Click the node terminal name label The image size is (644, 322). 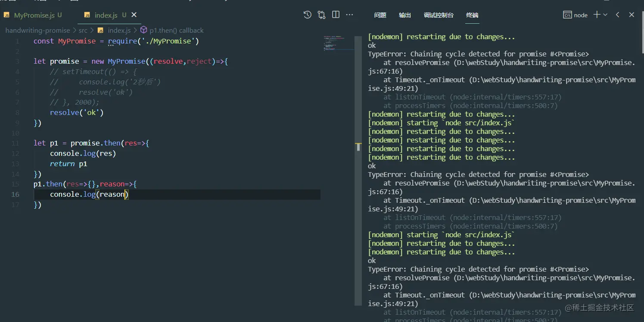[581, 15]
